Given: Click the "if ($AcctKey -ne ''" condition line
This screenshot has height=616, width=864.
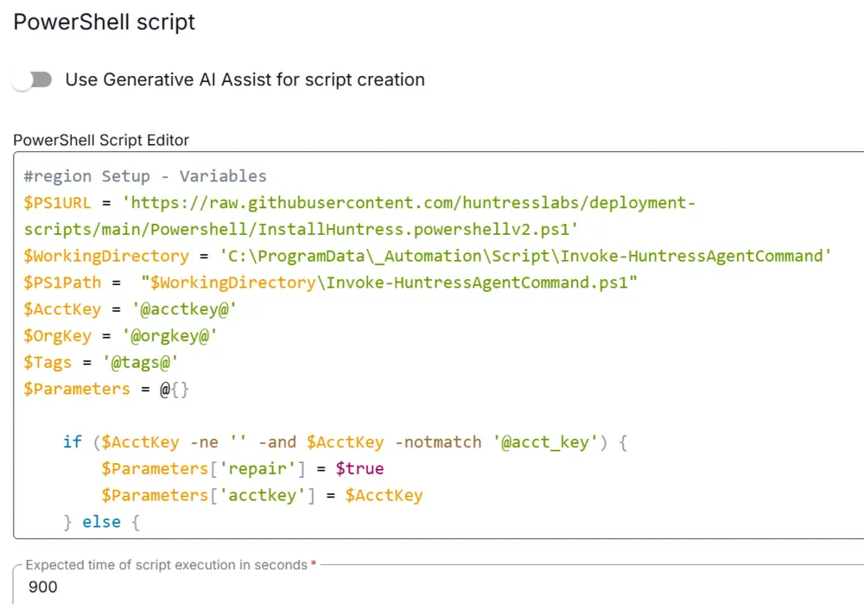Looking at the screenshot, I should coord(345,441).
